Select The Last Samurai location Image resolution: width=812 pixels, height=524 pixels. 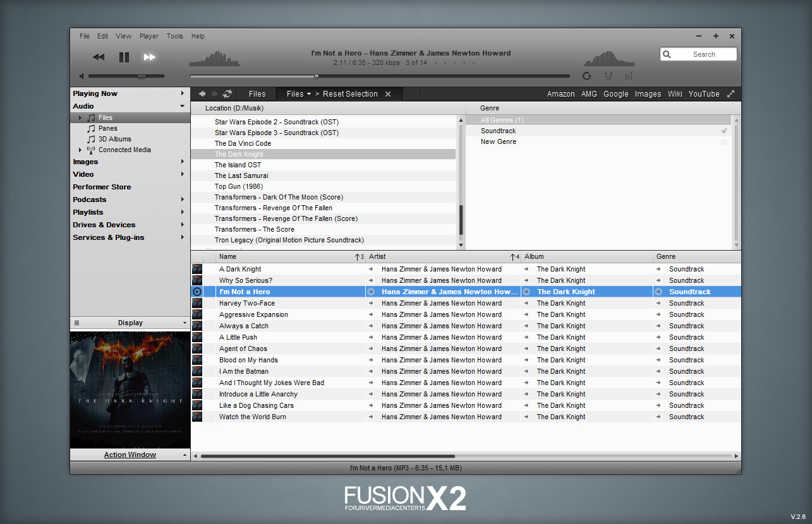coord(324,176)
